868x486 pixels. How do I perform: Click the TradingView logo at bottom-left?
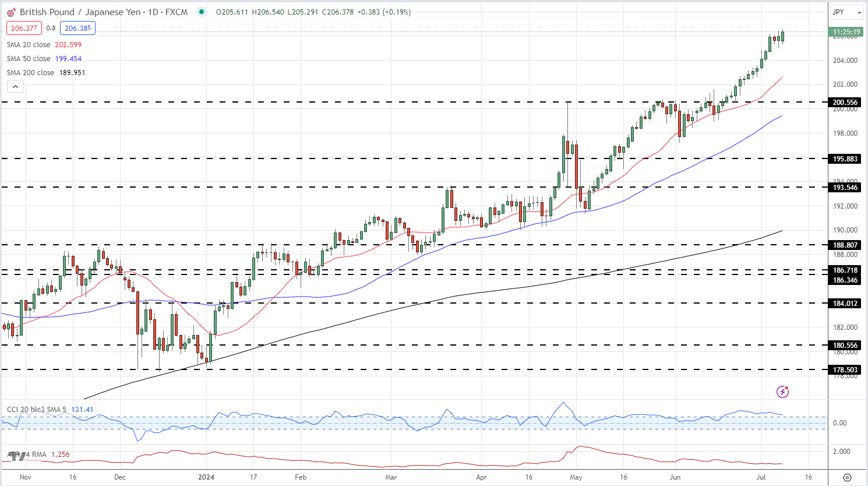pyautogui.click(x=17, y=456)
